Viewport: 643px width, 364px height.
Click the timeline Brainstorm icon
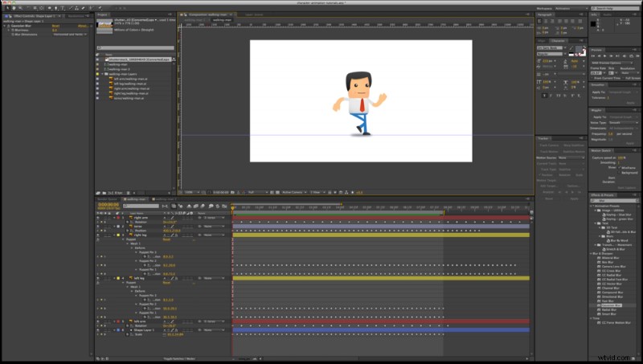211,207
